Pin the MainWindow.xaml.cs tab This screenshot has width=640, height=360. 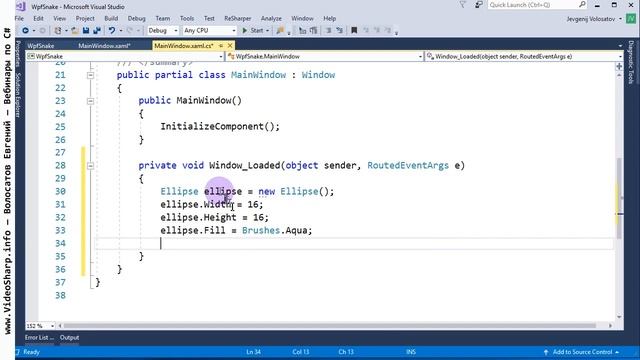click(x=221, y=46)
